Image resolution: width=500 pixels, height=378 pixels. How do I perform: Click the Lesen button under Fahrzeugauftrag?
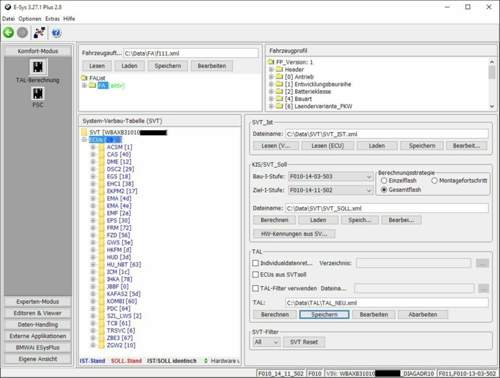97,66
